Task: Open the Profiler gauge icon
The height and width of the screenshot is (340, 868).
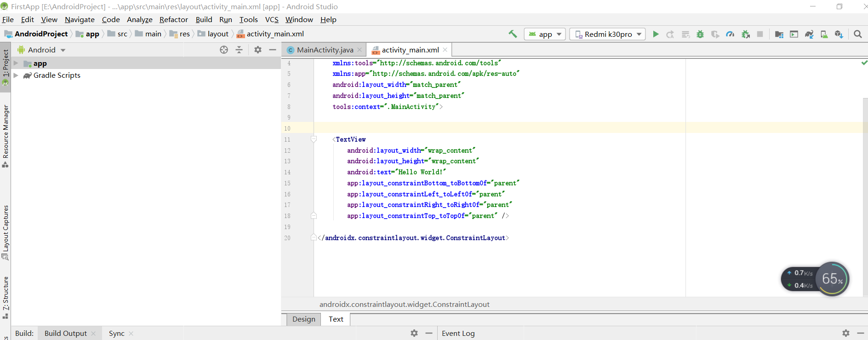Action: tap(730, 34)
